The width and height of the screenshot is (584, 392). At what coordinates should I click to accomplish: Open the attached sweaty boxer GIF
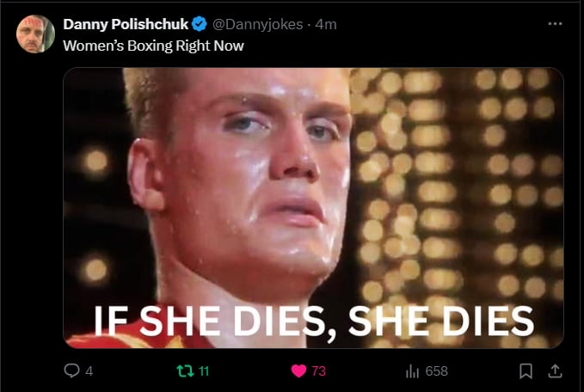[313, 208]
